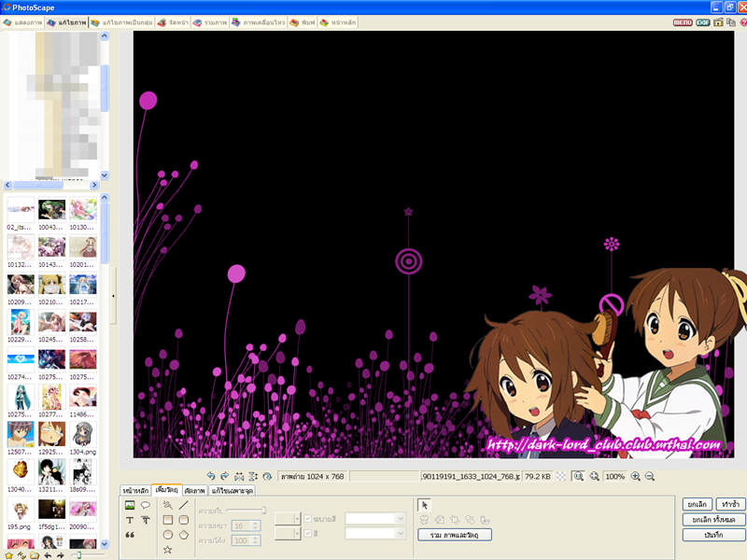Select the speech balloon tool
Viewport: 747px width, 560px height.
tap(146, 505)
